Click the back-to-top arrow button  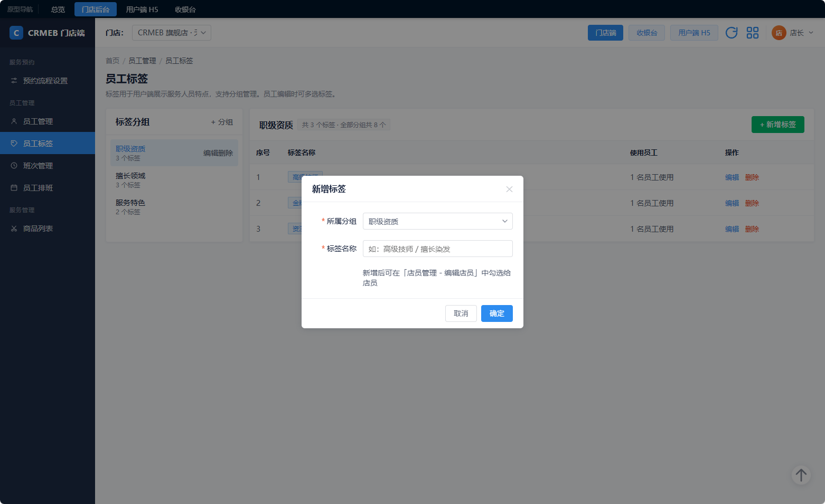click(801, 475)
